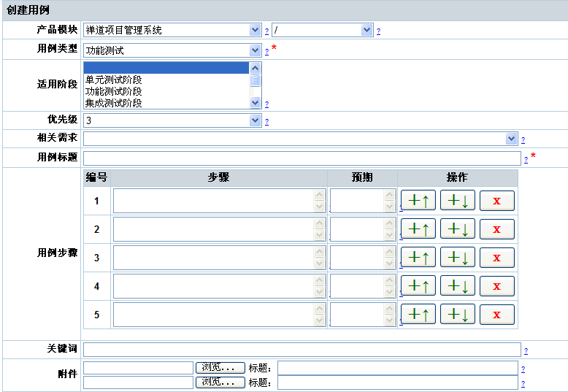Click the second 浏览... file button
The height and width of the screenshot is (392, 568).
220,383
